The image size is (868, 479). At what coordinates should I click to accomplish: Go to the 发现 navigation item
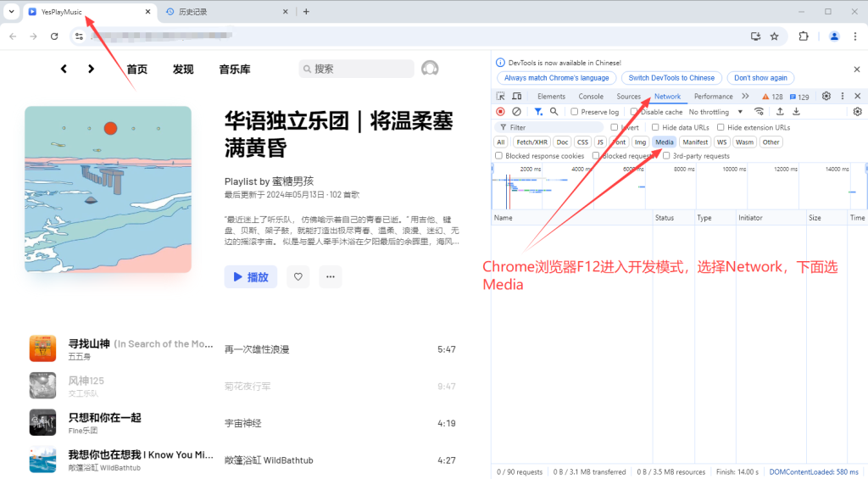click(x=183, y=70)
